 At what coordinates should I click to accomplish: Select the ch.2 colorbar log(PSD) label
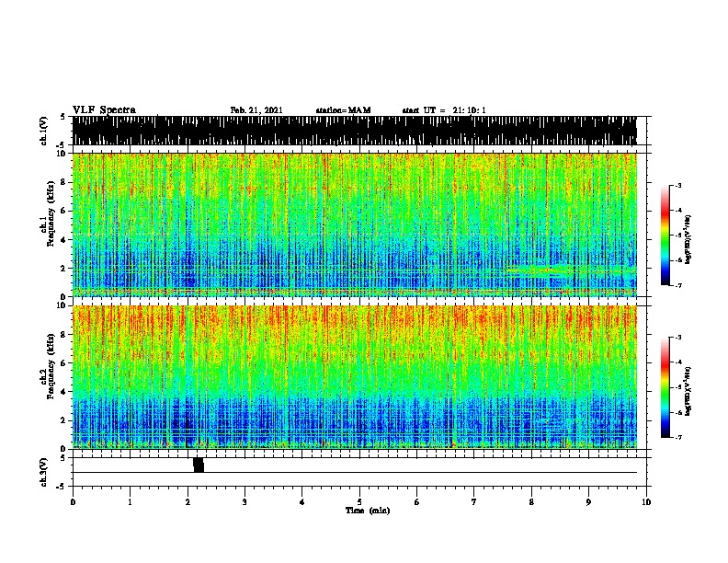coord(688,391)
